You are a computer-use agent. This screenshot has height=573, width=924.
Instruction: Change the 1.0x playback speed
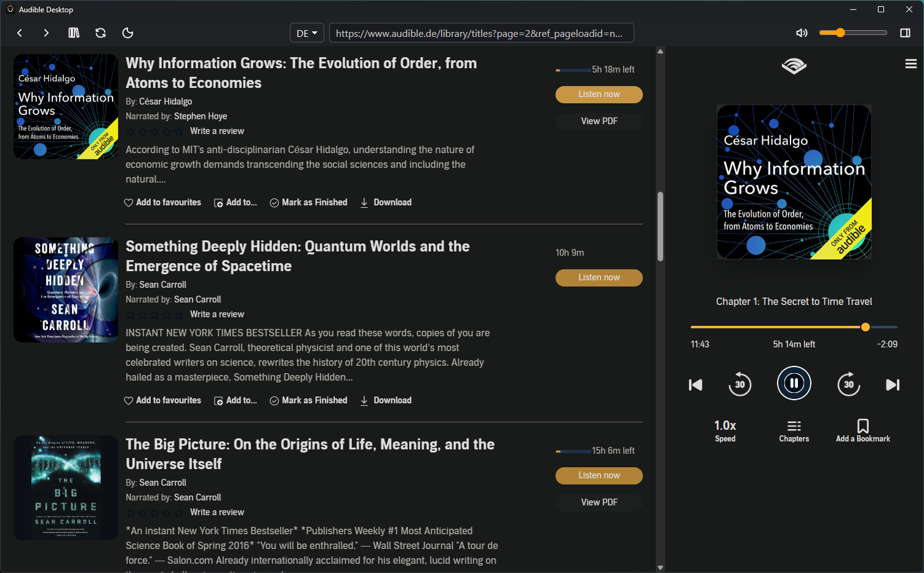(x=725, y=430)
